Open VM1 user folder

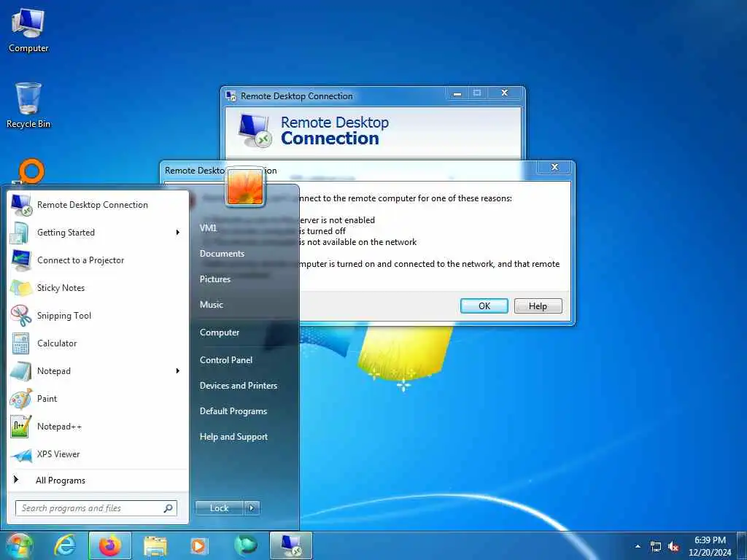[x=208, y=228]
